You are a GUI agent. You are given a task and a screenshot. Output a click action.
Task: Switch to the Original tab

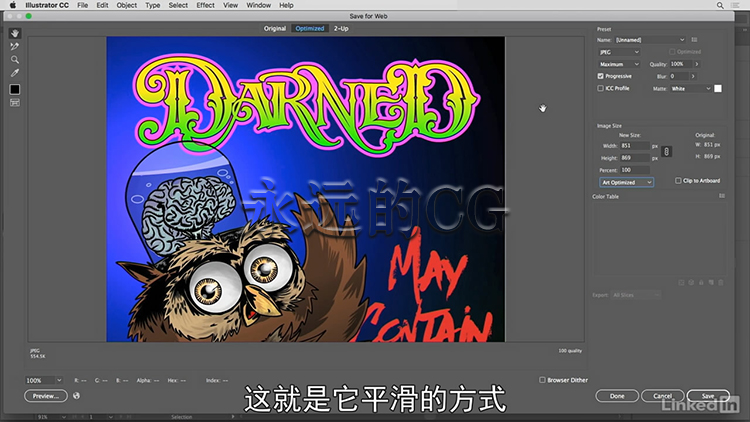click(x=275, y=28)
